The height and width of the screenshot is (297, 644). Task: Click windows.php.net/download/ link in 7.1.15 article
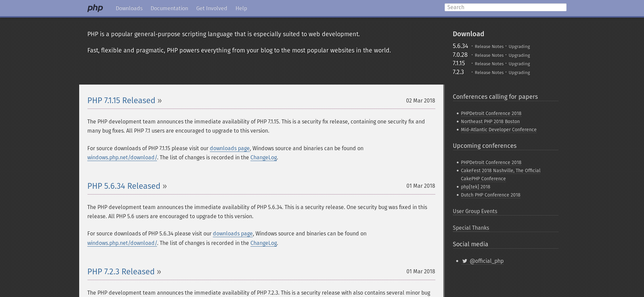[x=122, y=158]
